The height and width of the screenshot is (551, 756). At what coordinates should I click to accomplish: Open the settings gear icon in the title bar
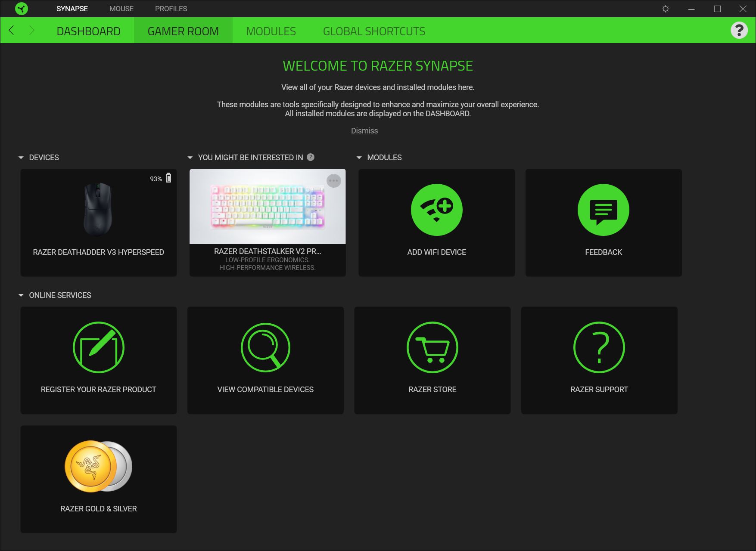tap(666, 9)
